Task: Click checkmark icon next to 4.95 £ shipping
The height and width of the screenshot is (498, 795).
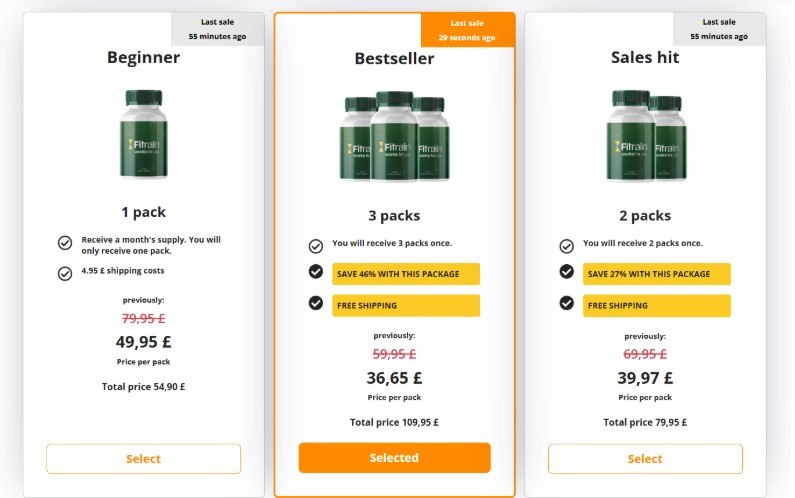Action: [65, 271]
